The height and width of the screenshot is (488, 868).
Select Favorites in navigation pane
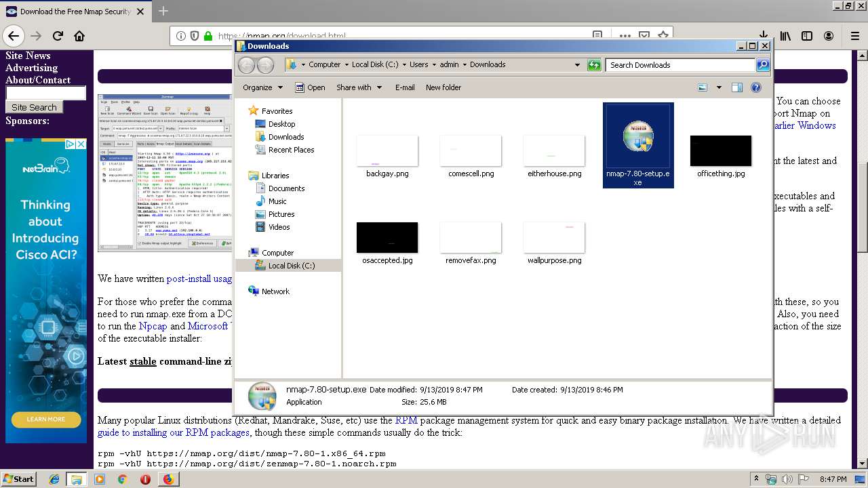coord(277,111)
